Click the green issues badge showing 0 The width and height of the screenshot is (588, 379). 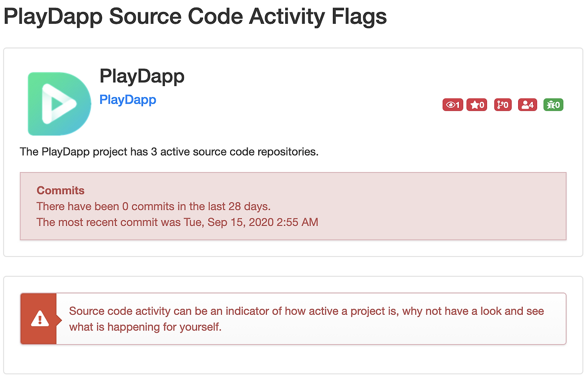[x=553, y=105]
